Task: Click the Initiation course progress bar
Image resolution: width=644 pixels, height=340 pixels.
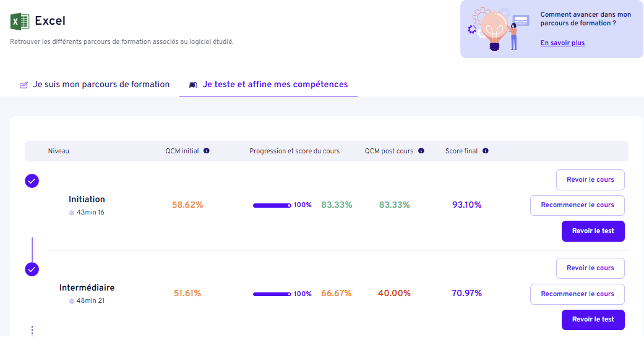Action: (272, 205)
